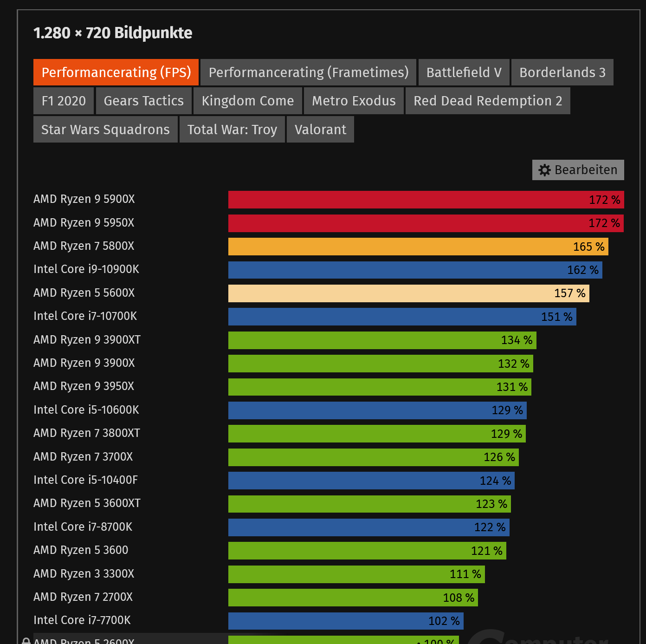Click the Ryzen 7 3800XT 129 % bar
The height and width of the screenshot is (644, 646).
(x=377, y=434)
